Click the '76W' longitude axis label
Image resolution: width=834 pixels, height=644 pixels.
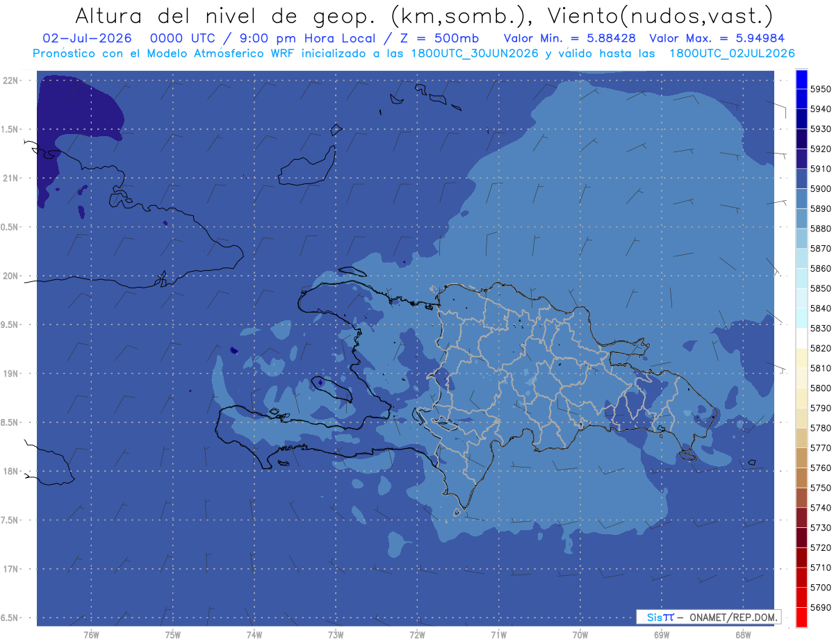pyautogui.click(x=91, y=634)
